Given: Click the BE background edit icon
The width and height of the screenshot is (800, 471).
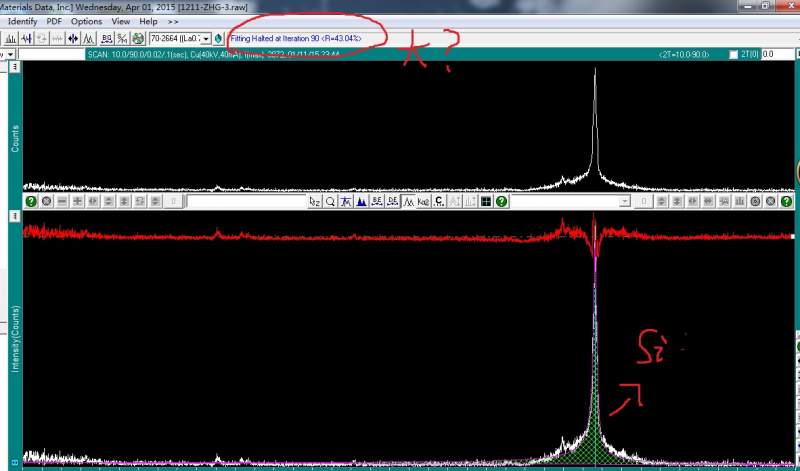Looking at the screenshot, I should [x=377, y=202].
